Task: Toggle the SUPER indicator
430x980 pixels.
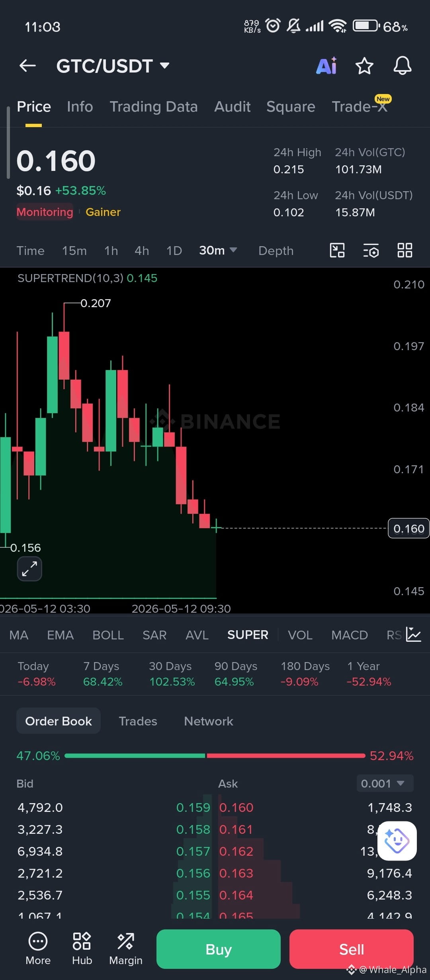Action: [x=248, y=635]
